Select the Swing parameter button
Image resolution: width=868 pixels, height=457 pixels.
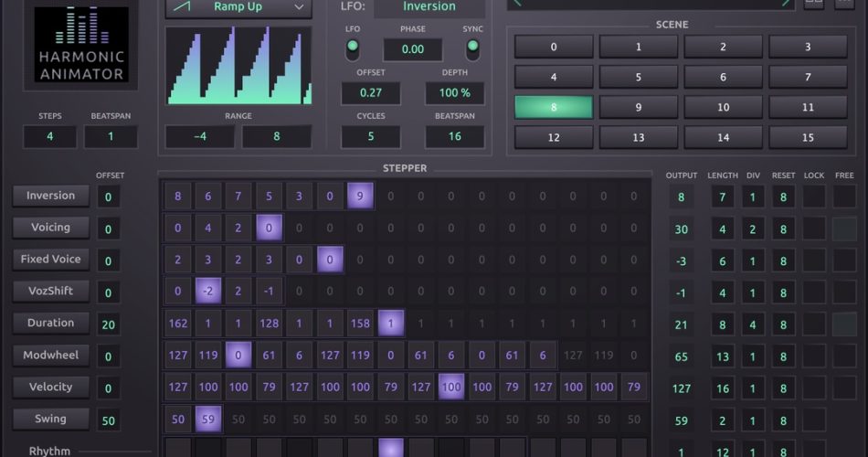pos(51,419)
